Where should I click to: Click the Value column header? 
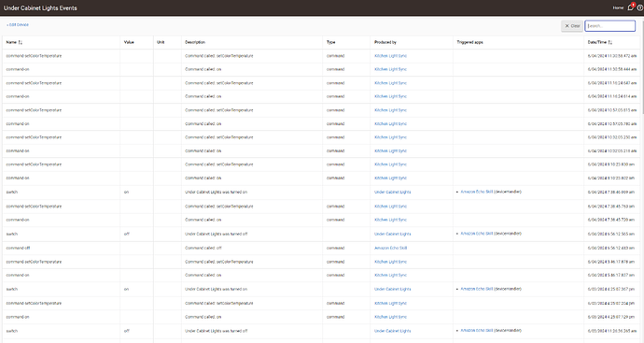129,42
